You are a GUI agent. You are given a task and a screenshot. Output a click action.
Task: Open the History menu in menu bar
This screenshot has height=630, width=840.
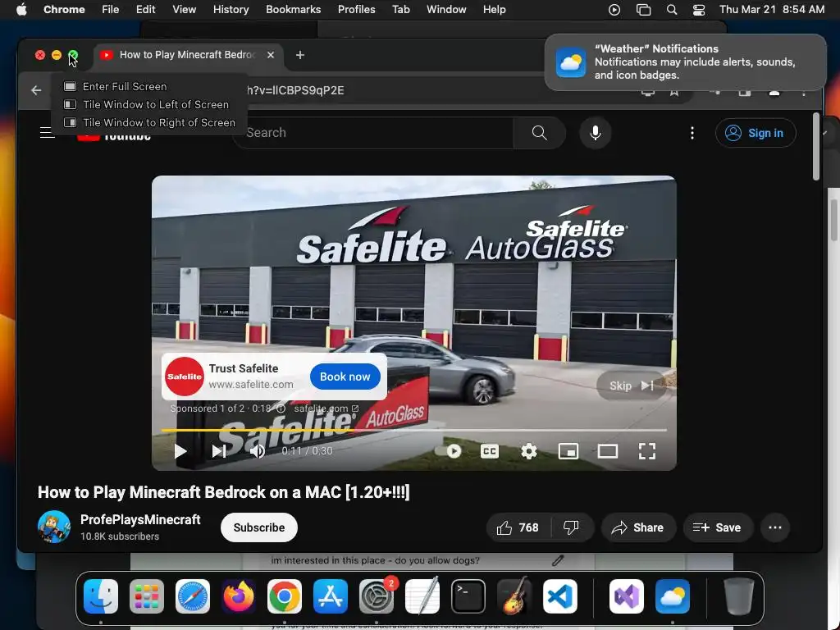click(231, 9)
